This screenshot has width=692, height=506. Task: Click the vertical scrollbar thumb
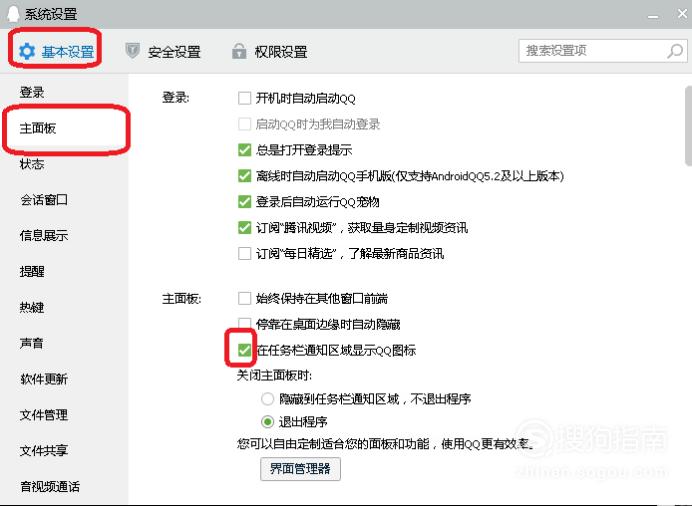(688, 126)
